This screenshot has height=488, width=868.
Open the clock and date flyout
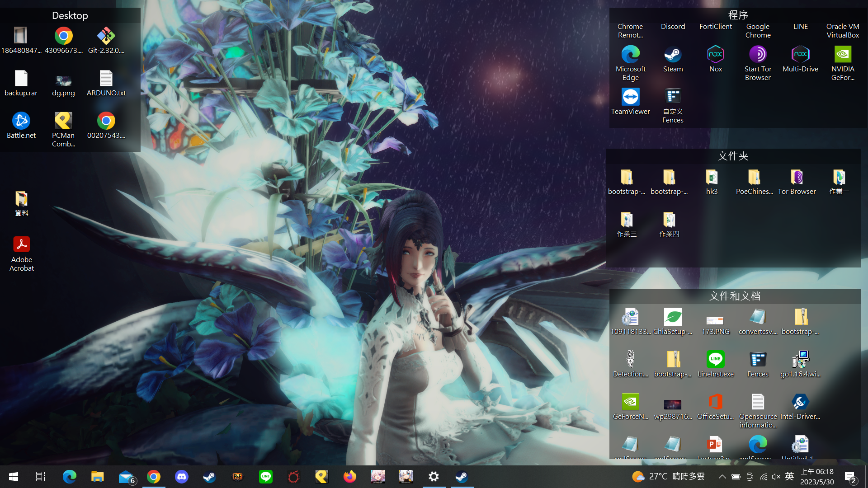[817, 477]
